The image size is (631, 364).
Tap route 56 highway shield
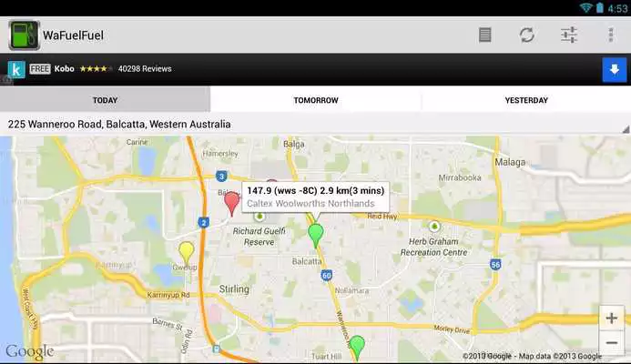(x=495, y=265)
